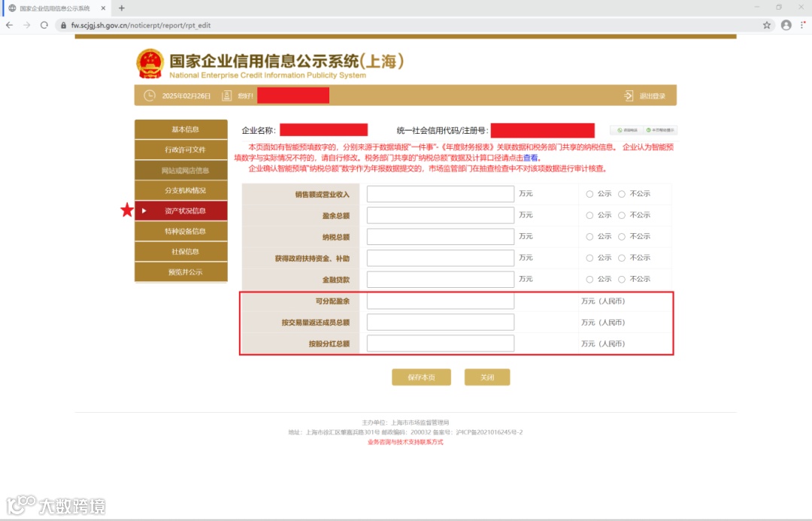This screenshot has width=812, height=521.
Task: Open a new browser tab with plus
Action: (x=122, y=8)
